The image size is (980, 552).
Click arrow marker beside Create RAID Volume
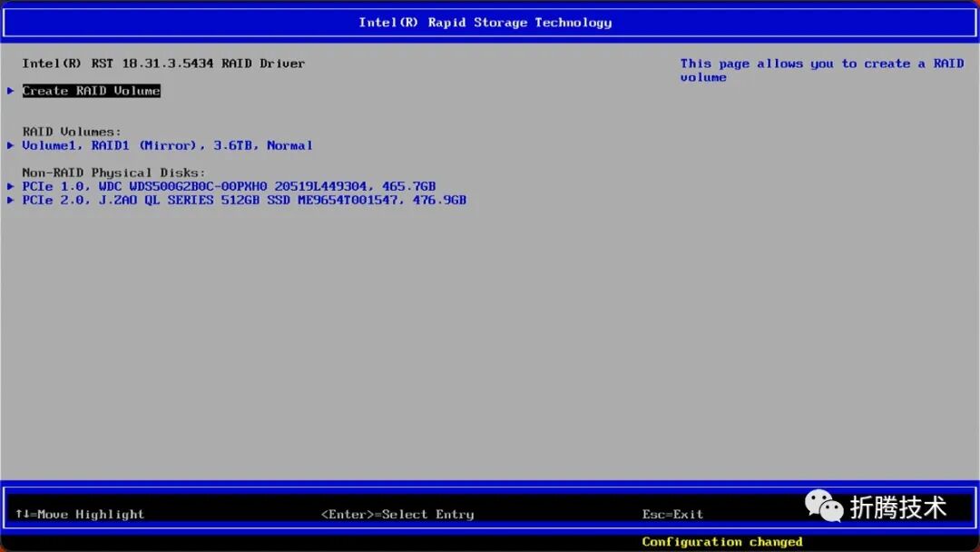coord(11,91)
